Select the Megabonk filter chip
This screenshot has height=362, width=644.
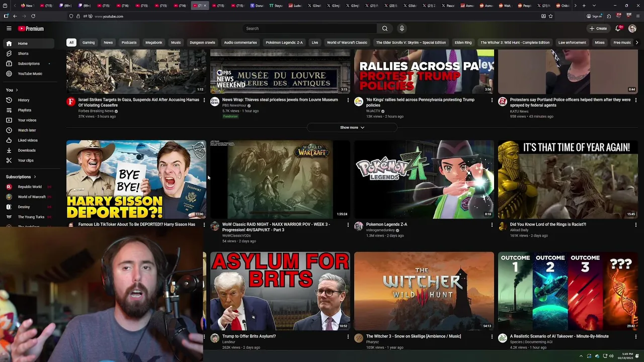[x=154, y=43]
